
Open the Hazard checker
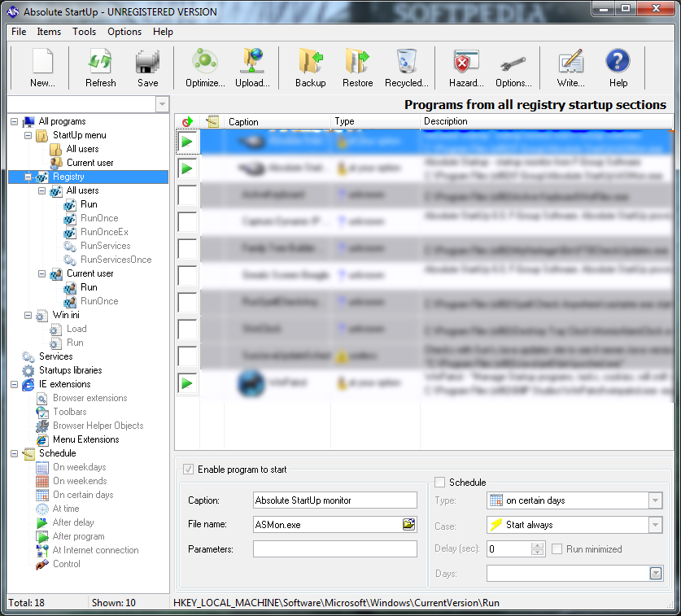pyautogui.click(x=466, y=68)
